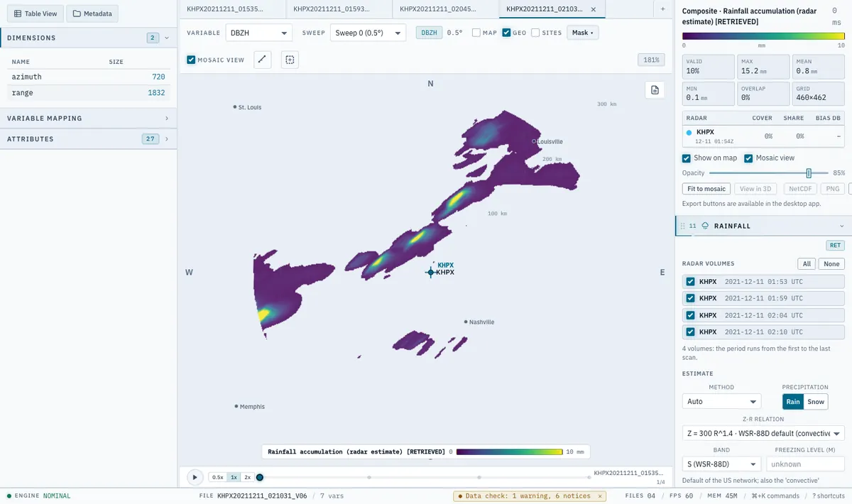Toggle the Mosaic View checkbox in toolbar

pyautogui.click(x=191, y=60)
